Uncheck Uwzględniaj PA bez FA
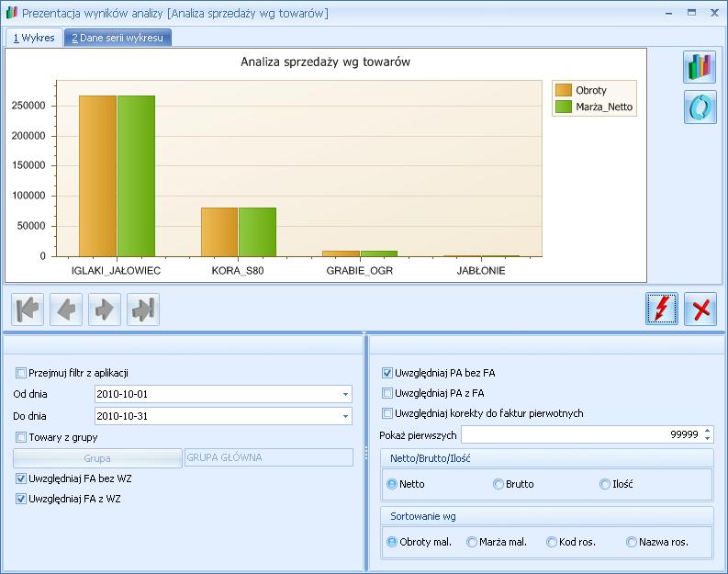728x574 pixels. pyautogui.click(x=387, y=373)
